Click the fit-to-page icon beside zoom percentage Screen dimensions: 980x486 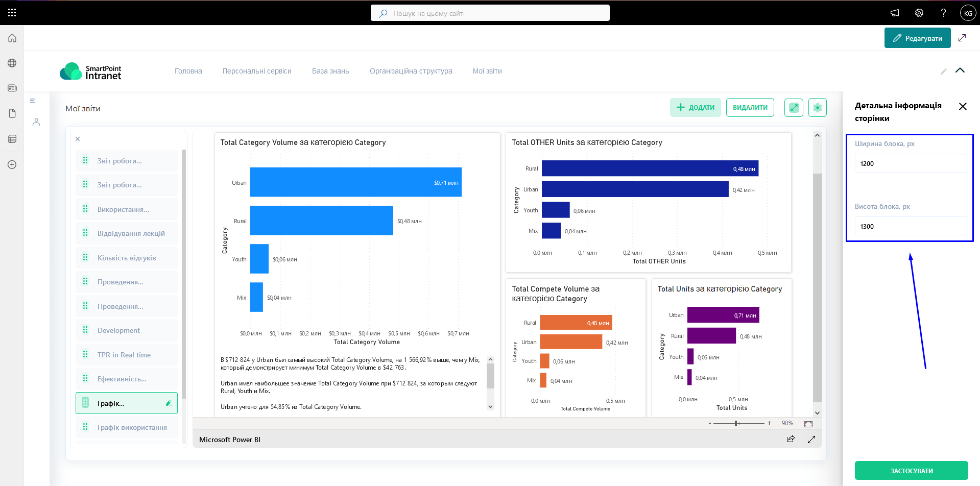coord(808,424)
